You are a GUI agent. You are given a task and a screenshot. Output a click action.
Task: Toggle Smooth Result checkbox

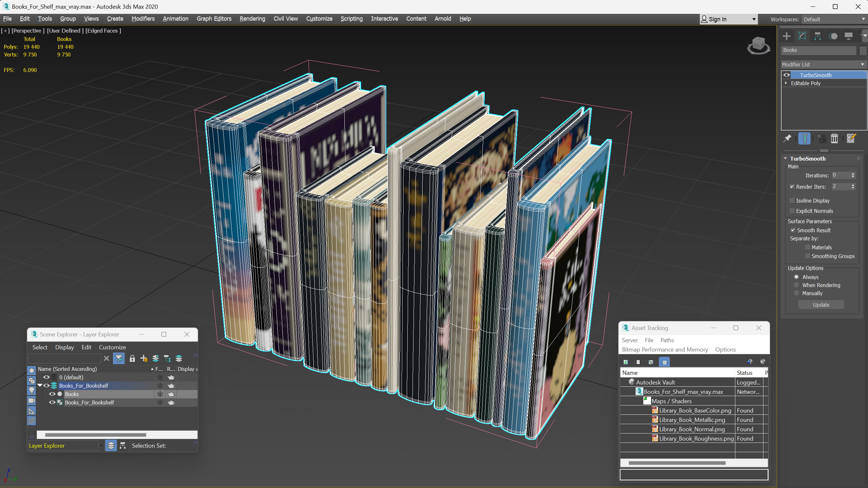(793, 230)
